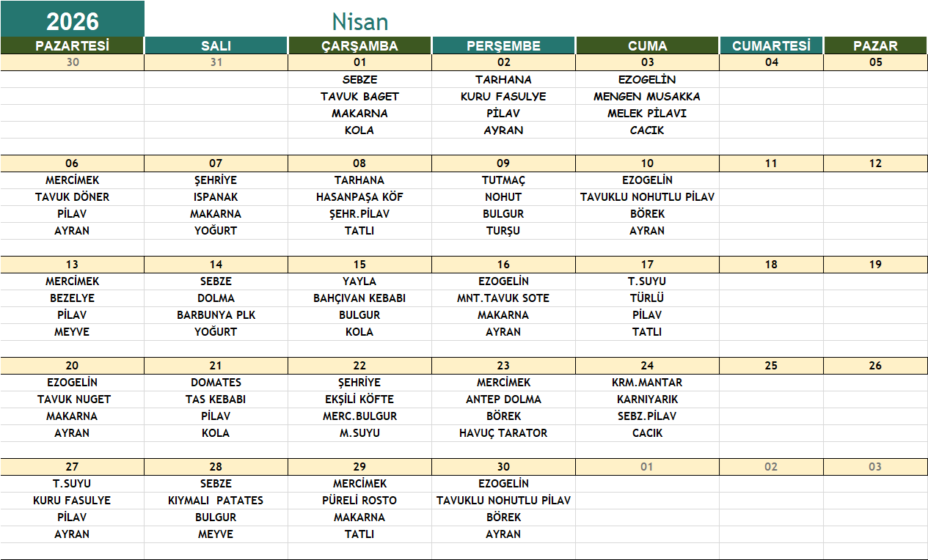Click the HAVUÇ TARATOR entry
The height and width of the screenshot is (560, 928).
point(503,432)
